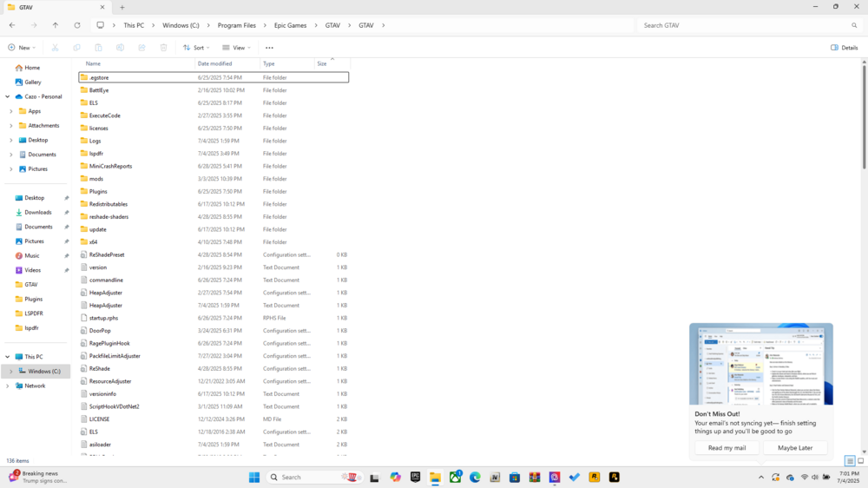Expand Windows (C:) in the sidebar

(11, 371)
